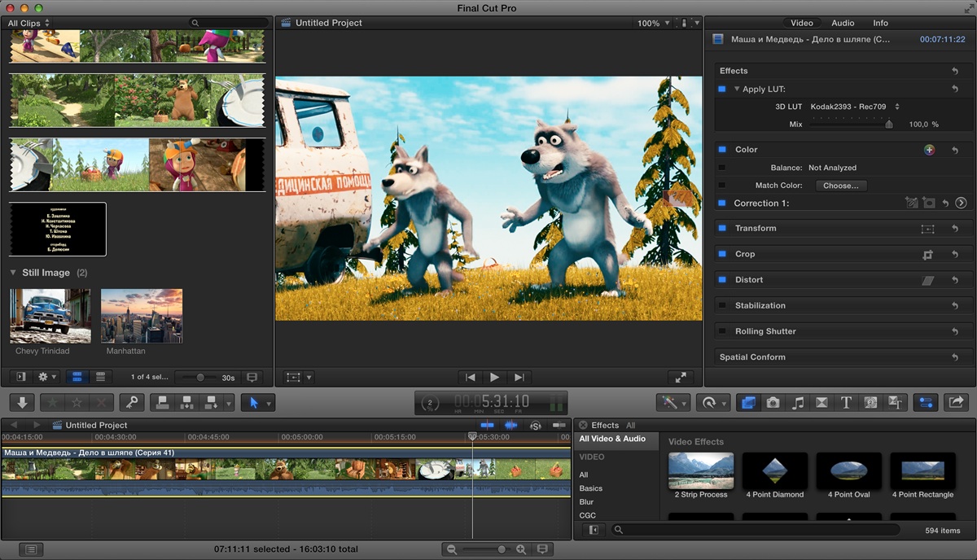977x560 pixels.
Task: Click timeline zoom-in magnifier icon
Action: tap(521, 549)
